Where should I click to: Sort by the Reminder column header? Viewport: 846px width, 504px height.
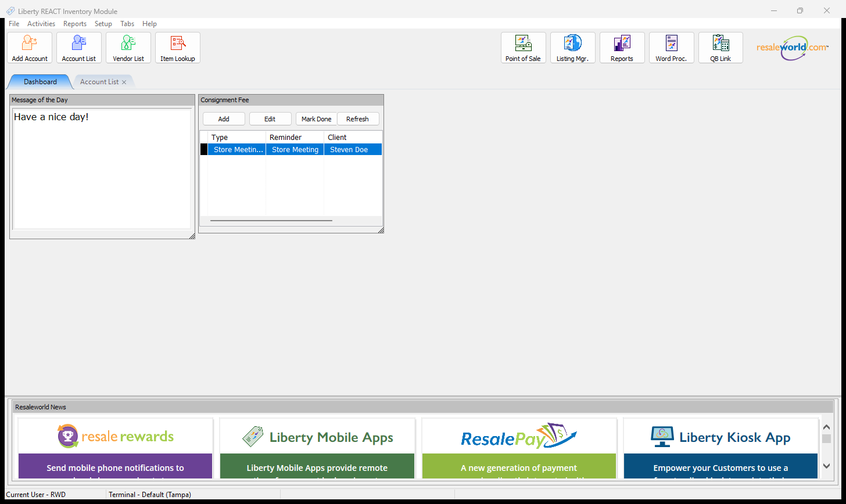[295, 137]
